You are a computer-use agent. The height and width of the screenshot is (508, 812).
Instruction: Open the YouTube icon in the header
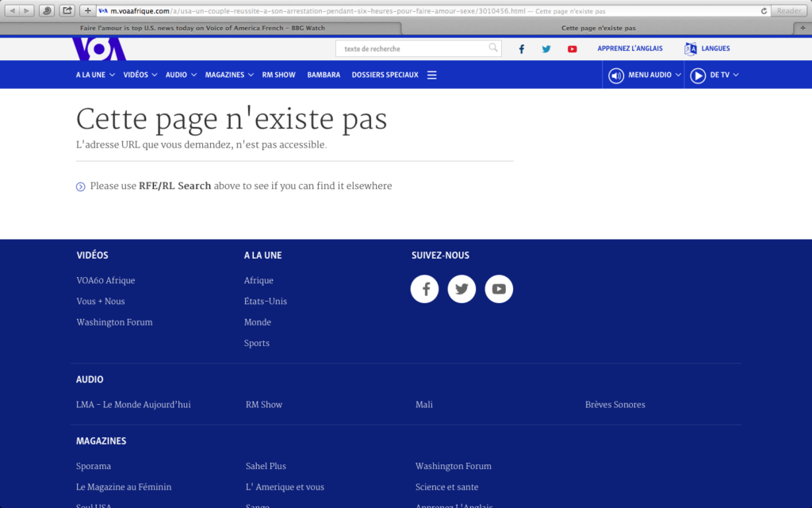(x=572, y=49)
